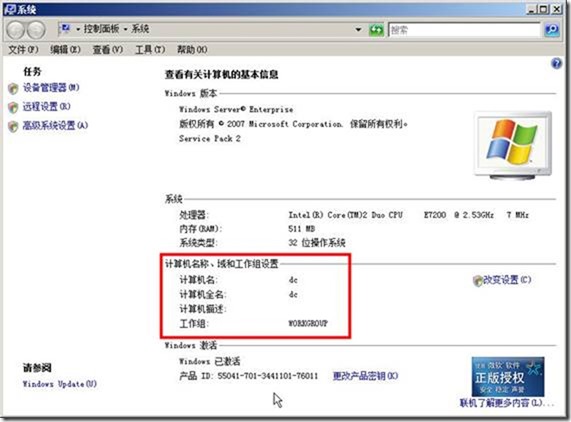Image resolution: width=571 pixels, height=422 pixels.
Task: Close the 系统 window
Action: pos(556,9)
